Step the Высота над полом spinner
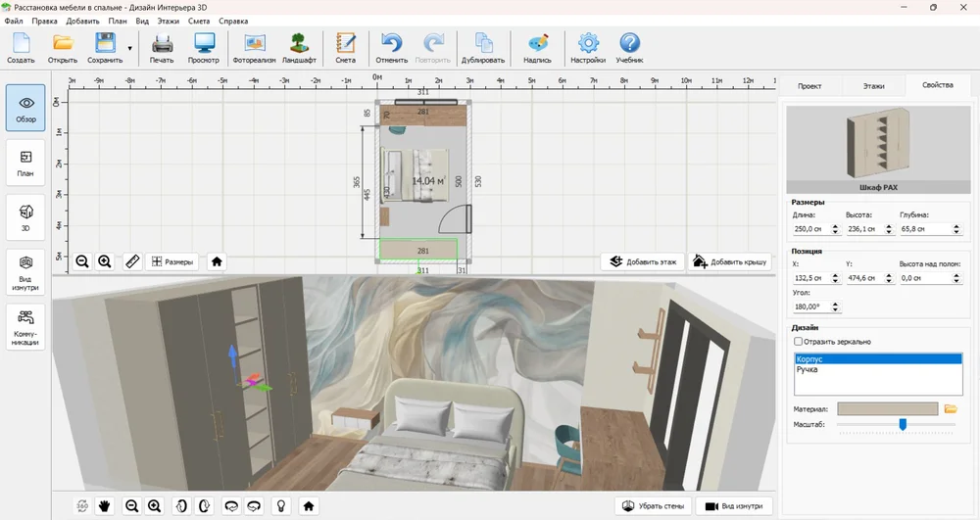The width and height of the screenshot is (980, 520). point(956,278)
